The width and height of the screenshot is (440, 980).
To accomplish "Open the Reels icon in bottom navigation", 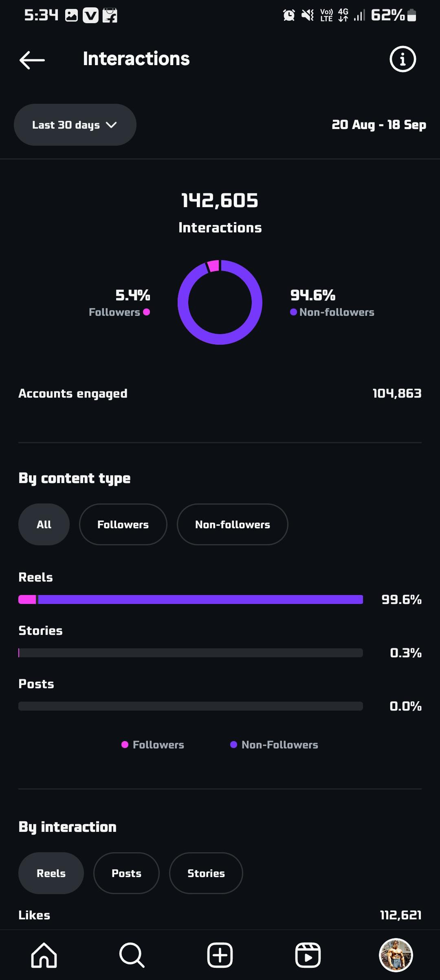I will 308,955.
